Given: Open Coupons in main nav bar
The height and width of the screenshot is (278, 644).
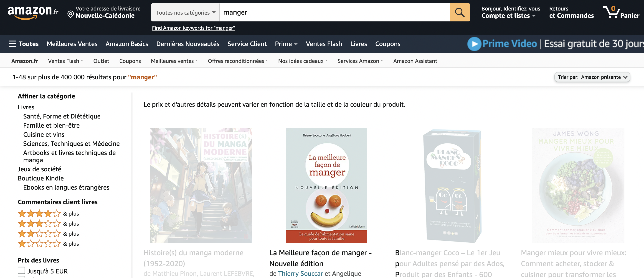Looking at the screenshot, I should (x=388, y=44).
